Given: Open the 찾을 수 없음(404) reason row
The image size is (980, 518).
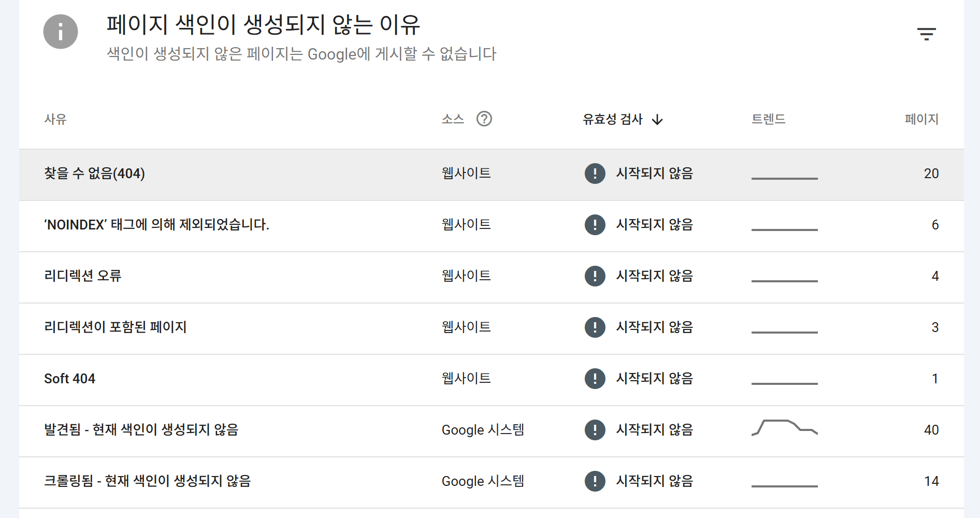Looking at the screenshot, I should [94, 174].
